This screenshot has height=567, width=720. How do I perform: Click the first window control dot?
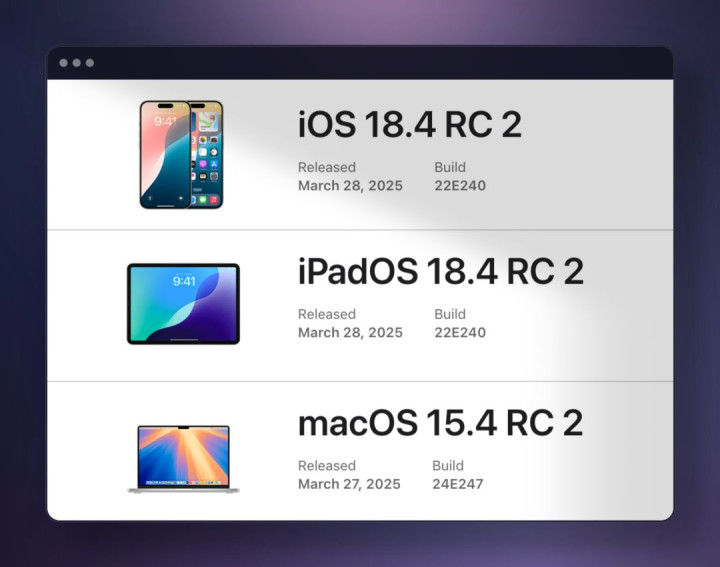coord(63,62)
